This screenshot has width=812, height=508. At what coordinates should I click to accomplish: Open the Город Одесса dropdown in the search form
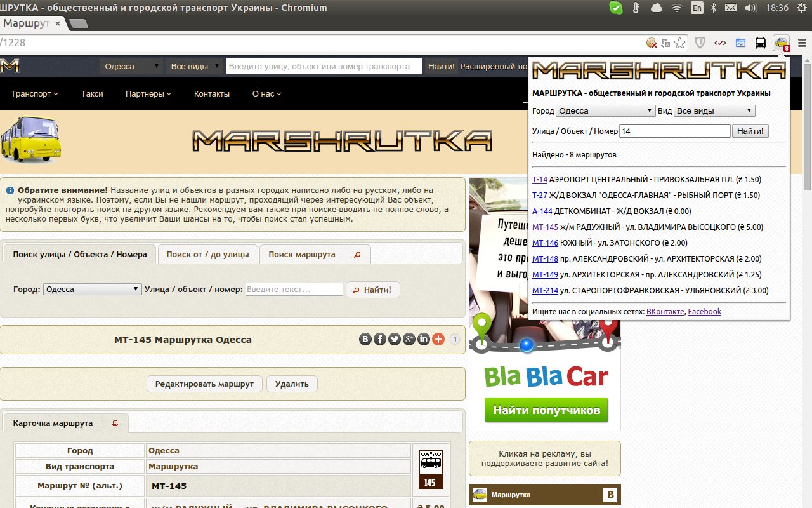point(93,289)
